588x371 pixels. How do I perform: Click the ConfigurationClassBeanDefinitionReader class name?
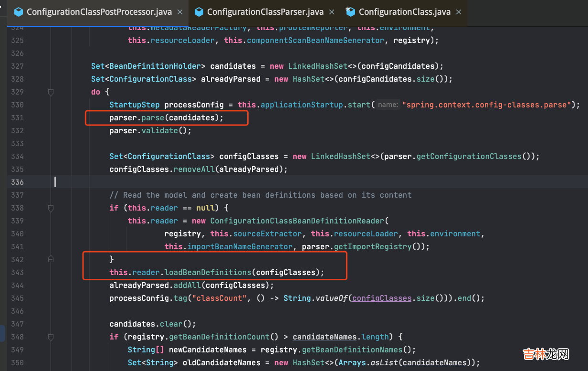[297, 221]
